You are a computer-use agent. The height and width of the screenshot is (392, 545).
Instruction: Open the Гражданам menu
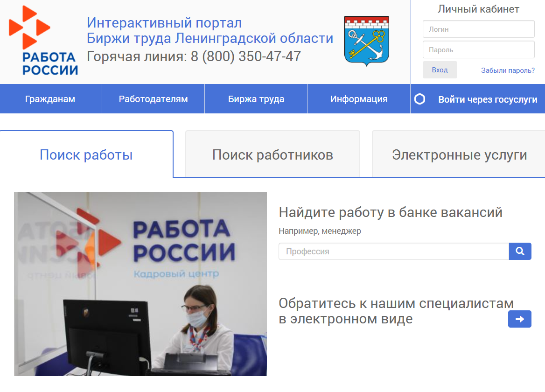(x=50, y=99)
